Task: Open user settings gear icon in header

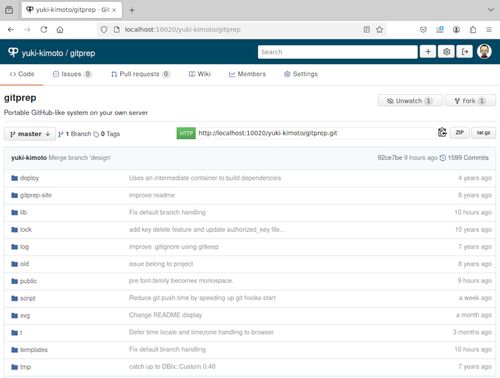Action: (x=446, y=52)
